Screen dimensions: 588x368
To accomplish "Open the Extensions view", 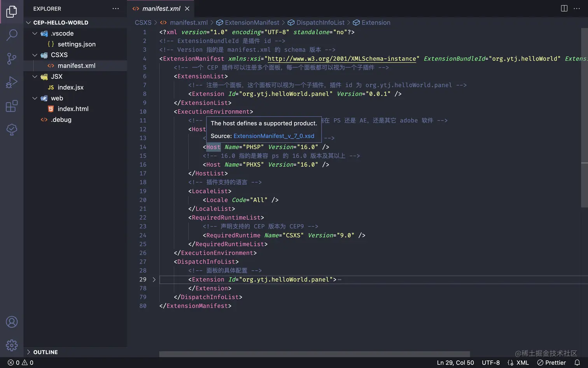I will tap(12, 106).
